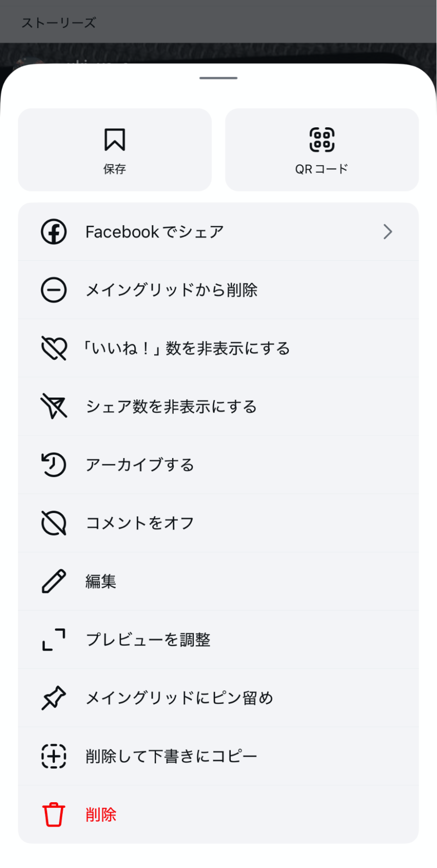Hide like count (「いいね！」数を非表示にする)
Screen dimensions: 437x868
187,348
